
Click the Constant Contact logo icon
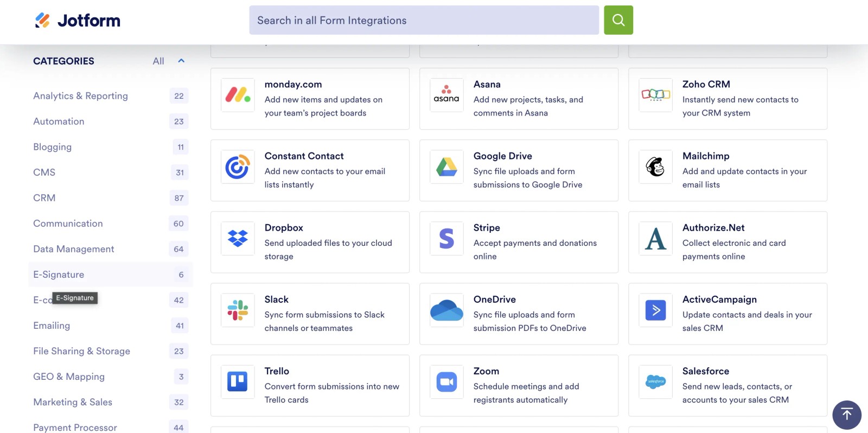pyautogui.click(x=238, y=167)
